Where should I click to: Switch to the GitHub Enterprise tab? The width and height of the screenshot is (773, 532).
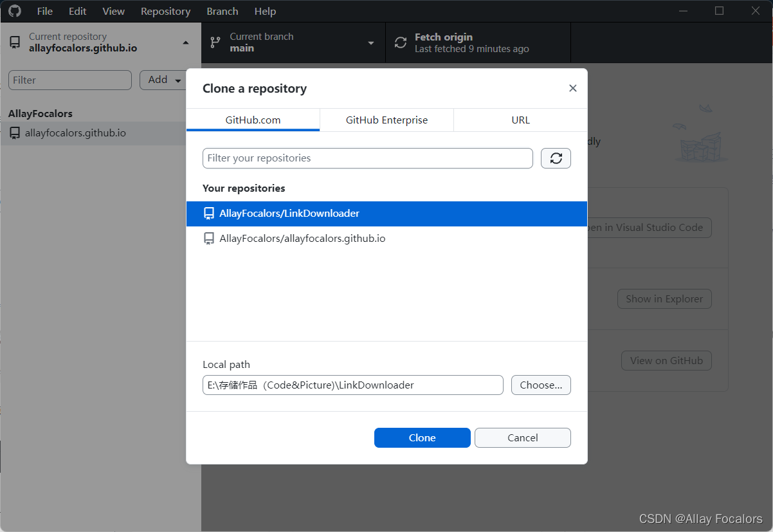click(386, 120)
